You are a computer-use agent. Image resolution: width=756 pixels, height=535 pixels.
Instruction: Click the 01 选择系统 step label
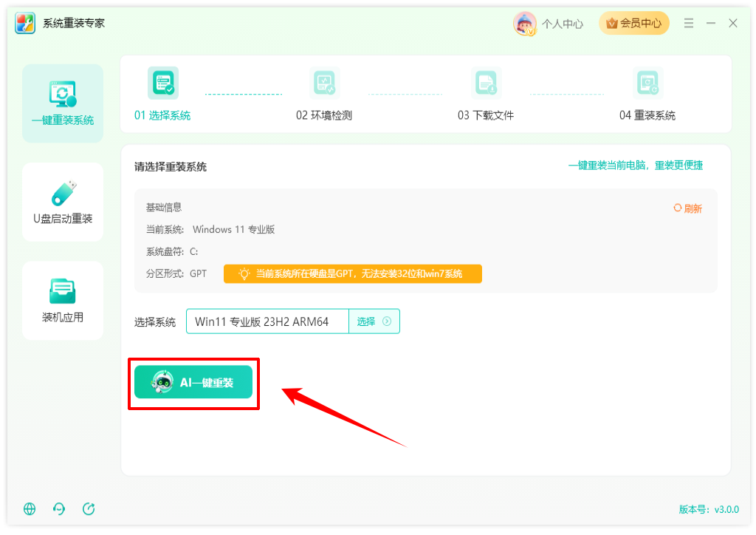point(162,115)
